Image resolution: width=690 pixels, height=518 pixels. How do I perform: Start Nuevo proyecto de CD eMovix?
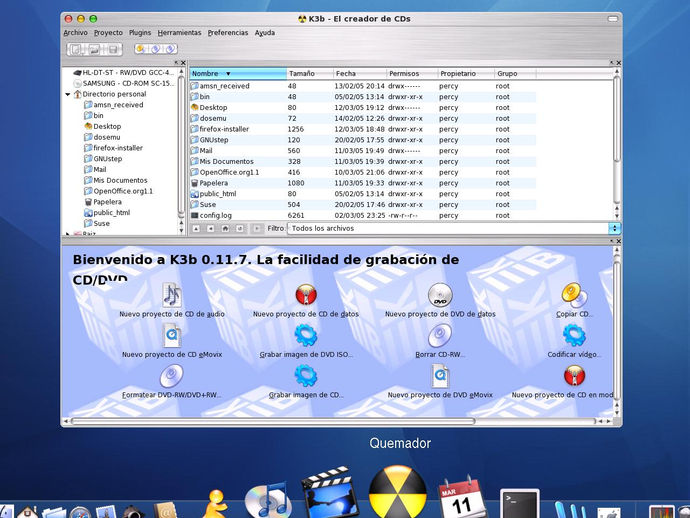pos(172,342)
